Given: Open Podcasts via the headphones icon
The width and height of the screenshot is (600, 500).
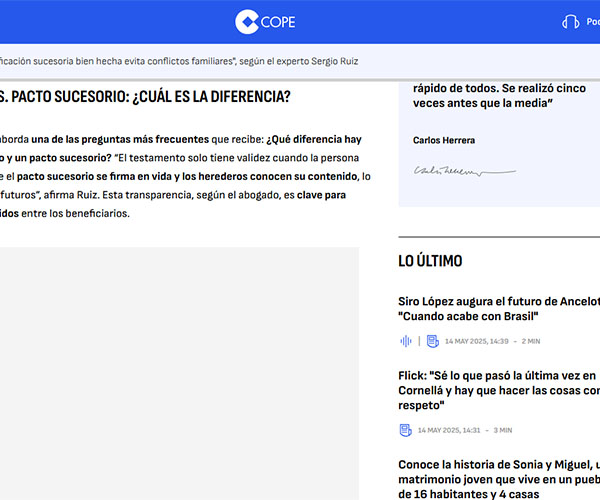Looking at the screenshot, I should pos(571,22).
